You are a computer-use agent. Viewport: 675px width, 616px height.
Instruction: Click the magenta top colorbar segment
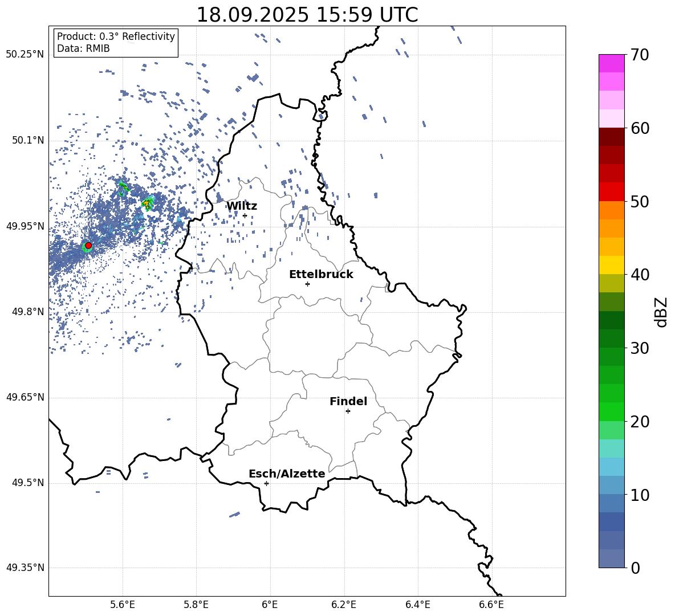pyautogui.click(x=612, y=63)
